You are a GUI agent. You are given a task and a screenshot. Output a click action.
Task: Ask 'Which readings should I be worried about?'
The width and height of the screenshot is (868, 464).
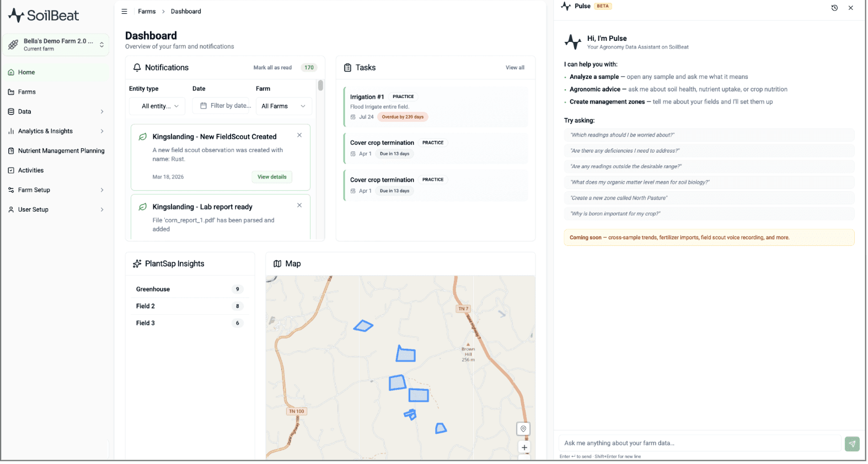click(709, 135)
